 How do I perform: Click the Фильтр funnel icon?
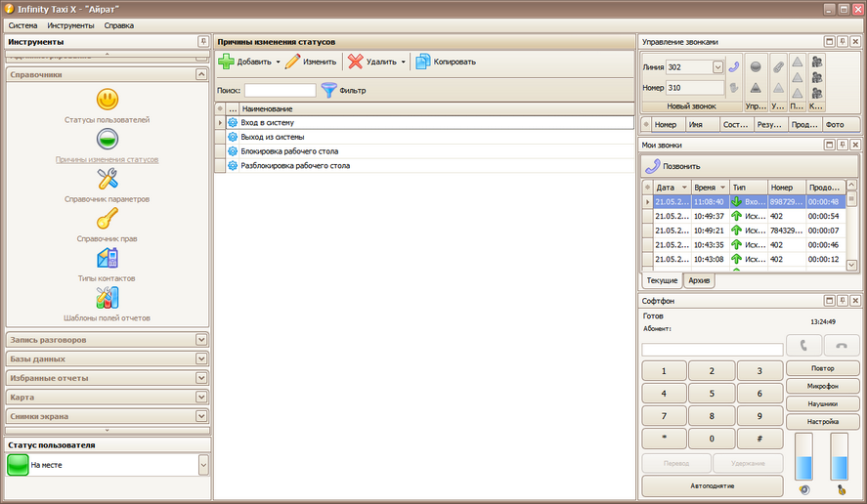click(x=329, y=90)
